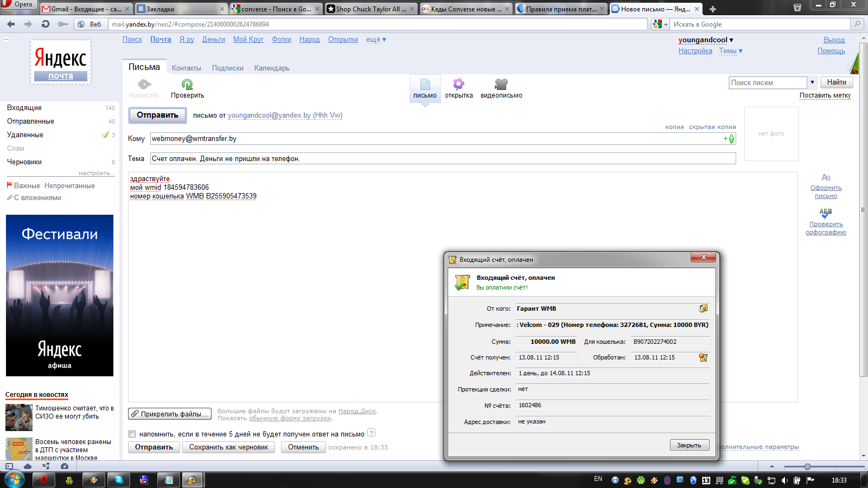Click the Оформить письмо formatting icon
This screenshot has height=488, width=868.
pos(826,177)
